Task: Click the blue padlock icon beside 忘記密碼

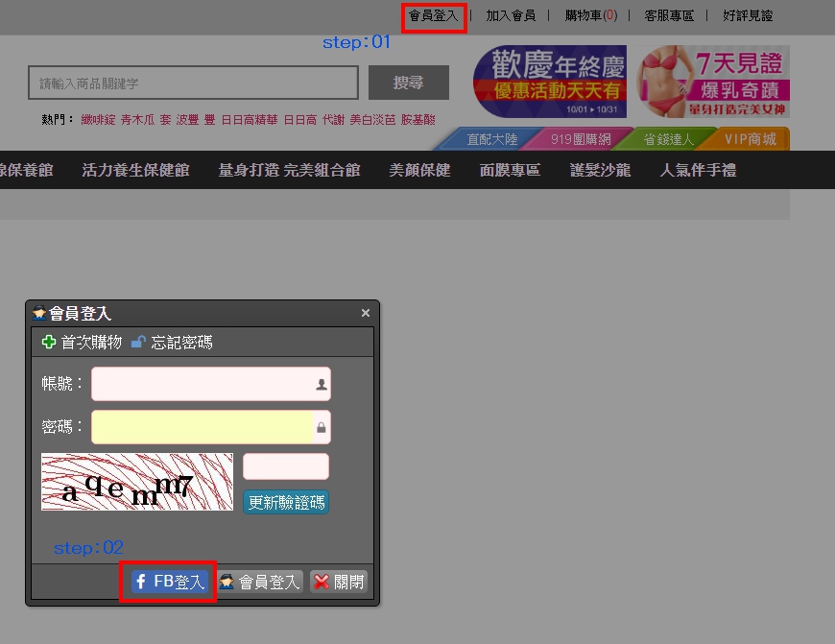Action: click(x=138, y=343)
